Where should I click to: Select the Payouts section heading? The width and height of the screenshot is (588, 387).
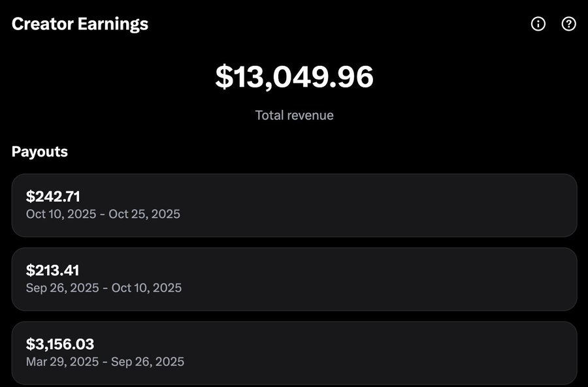point(40,151)
